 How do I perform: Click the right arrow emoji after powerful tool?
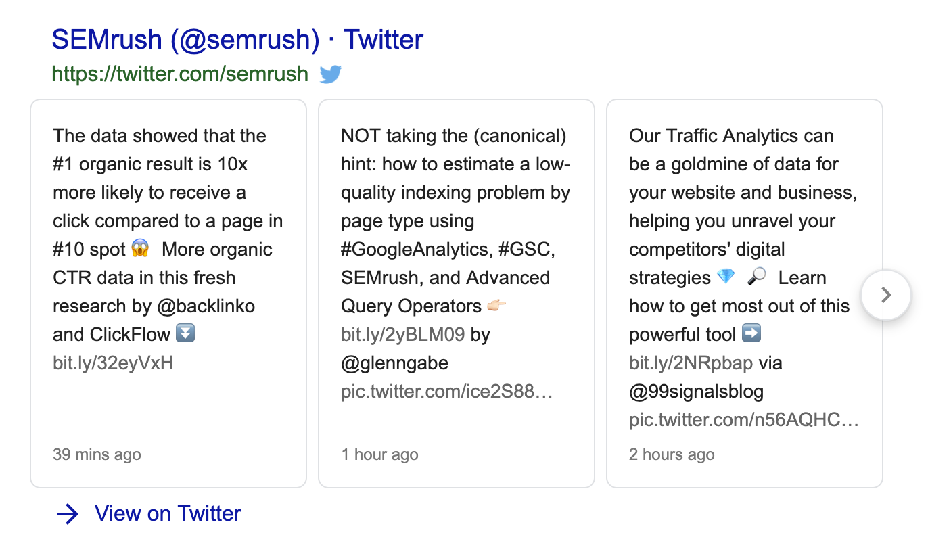pyautogui.click(x=751, y=335)
